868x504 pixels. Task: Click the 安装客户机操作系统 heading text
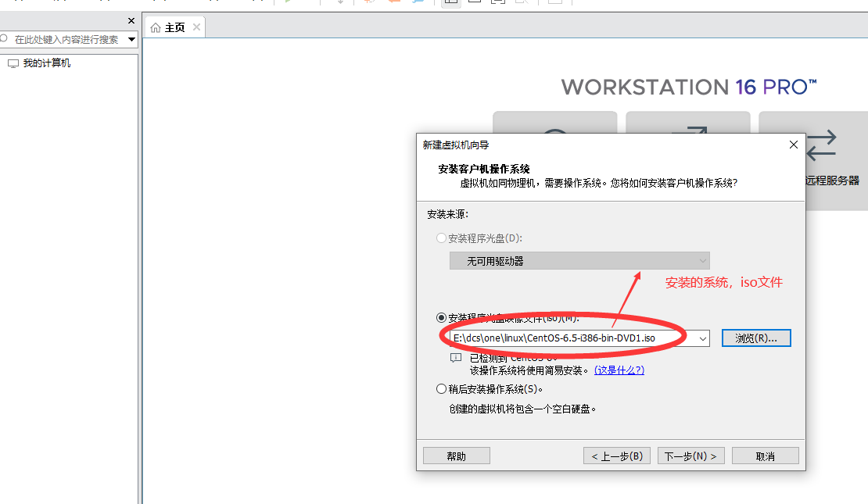click(484, 169)
